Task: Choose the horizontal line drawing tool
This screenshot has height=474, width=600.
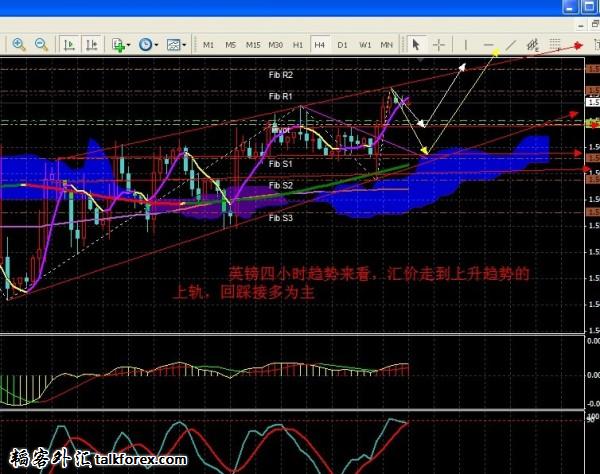Action: coord(489,44)
